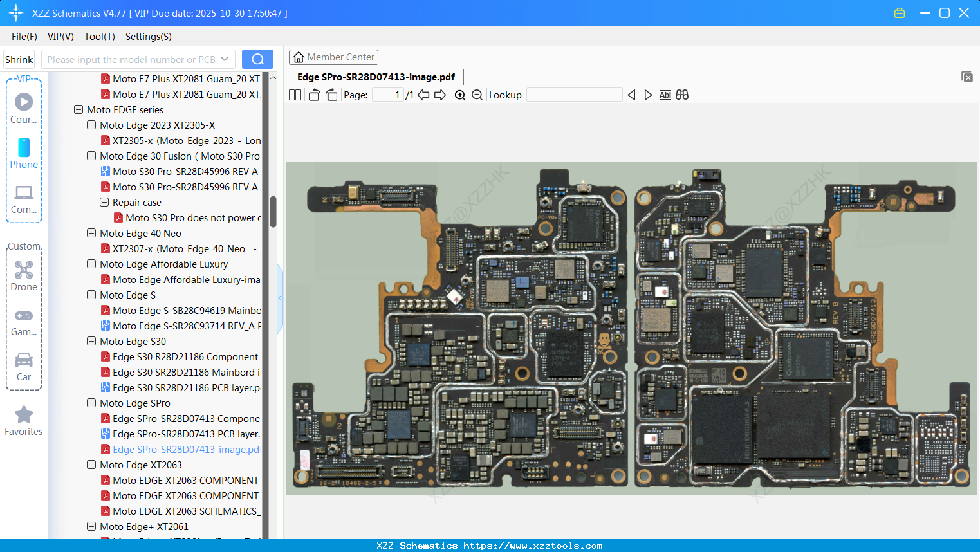Collapse the Repair case tree node
980x552 pixels.
pyautogui.click(x=104, y=203)
